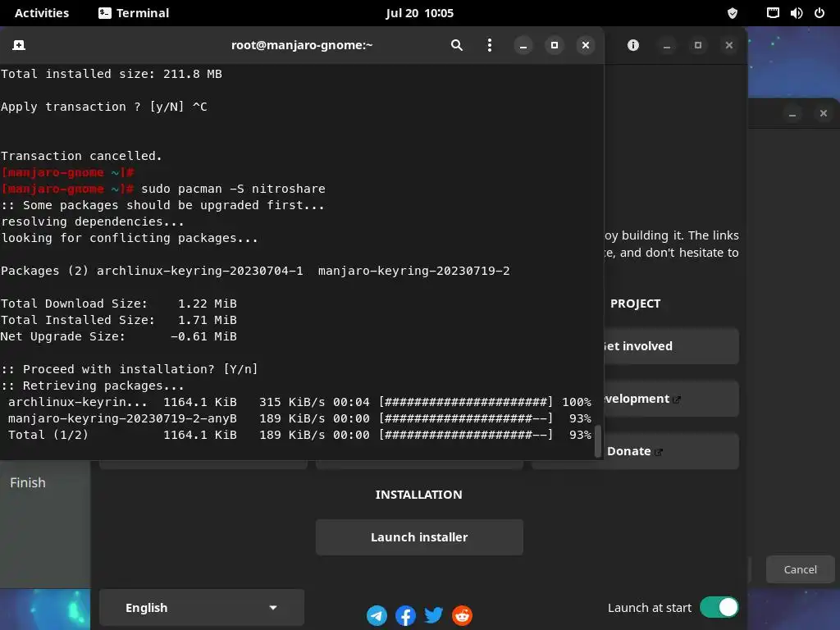Image resolution: width=840 pixels, height=630 pixels.
Task: Expand the English language dropdown
Action: click(202, 608)
